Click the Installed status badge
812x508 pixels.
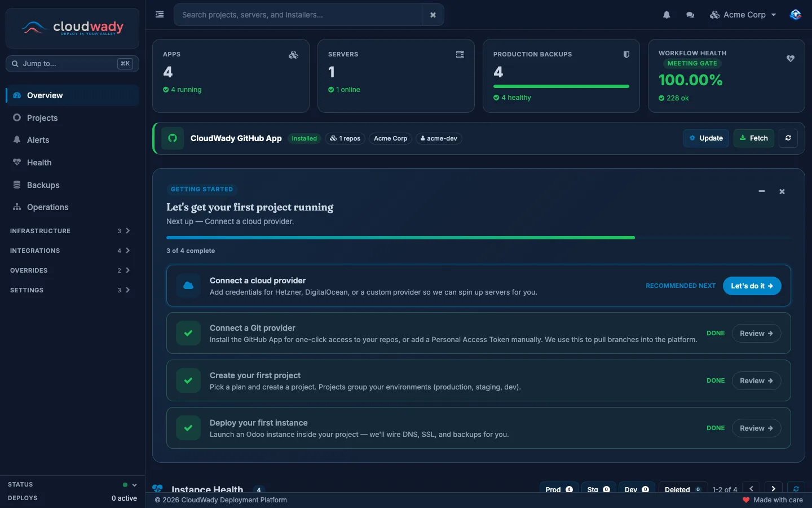(304, 138)
